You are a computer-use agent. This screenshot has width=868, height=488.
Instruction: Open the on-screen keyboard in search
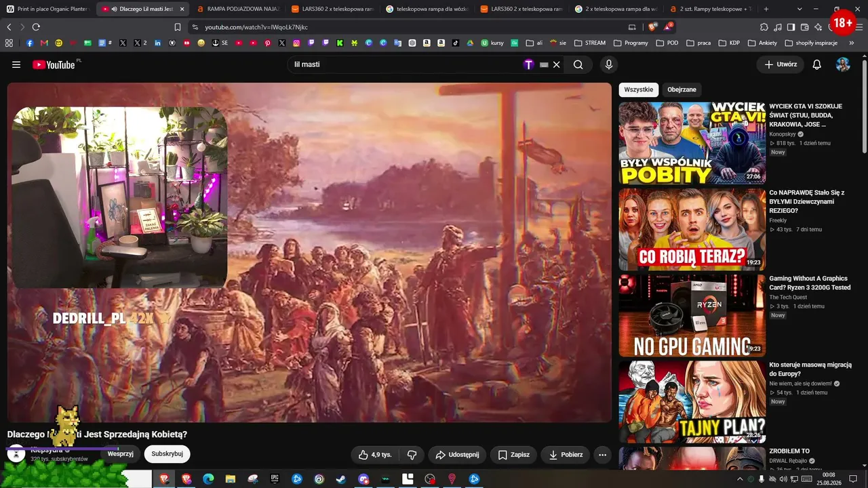(543, 64)
